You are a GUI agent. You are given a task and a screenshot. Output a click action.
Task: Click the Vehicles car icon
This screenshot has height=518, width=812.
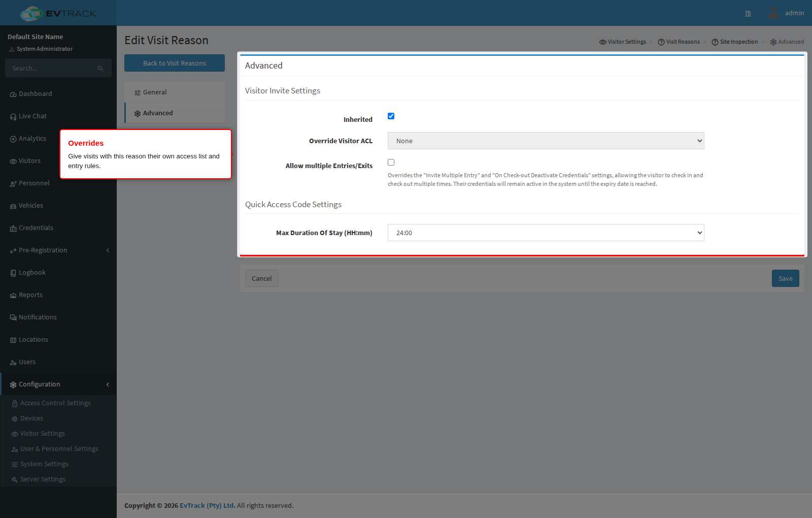click(x=13, y=206)
